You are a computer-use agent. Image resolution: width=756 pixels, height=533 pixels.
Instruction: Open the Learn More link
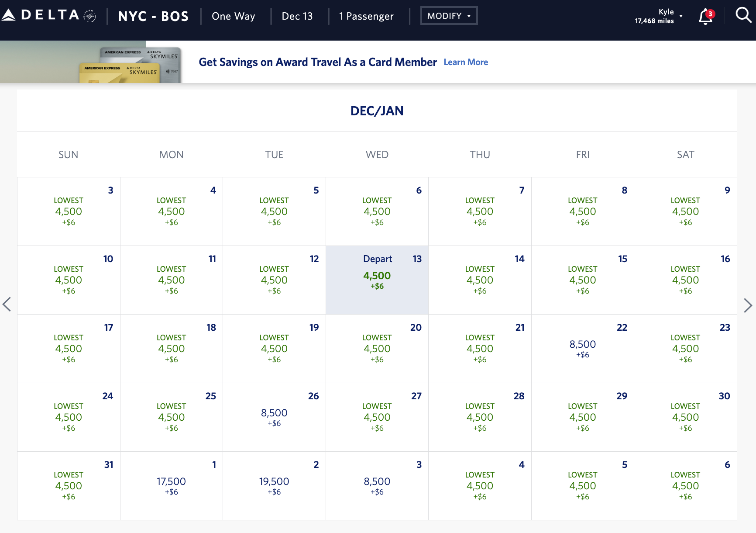pos(465,62)
